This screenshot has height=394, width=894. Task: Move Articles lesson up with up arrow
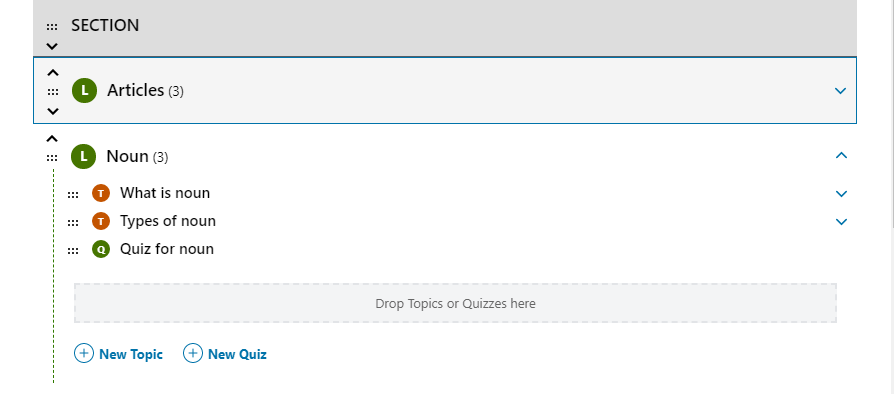point(52,72)
